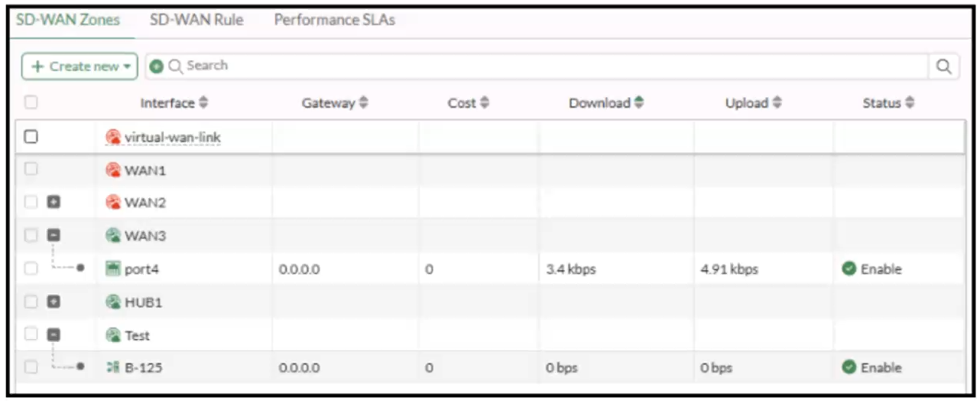Image resolution: width=980 pixels, height=401 pixels.
Task: Select the HUB1 zone name
Action: (144, 303)
